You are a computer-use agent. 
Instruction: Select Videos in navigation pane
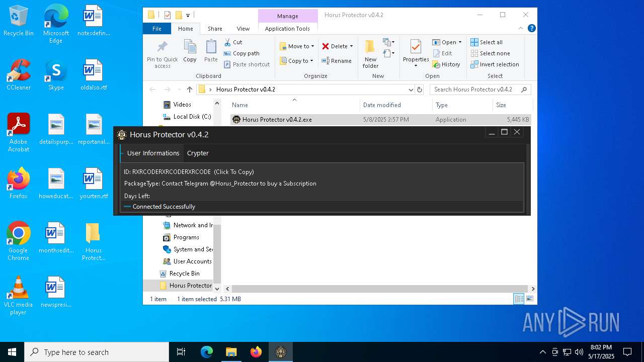[x=177, y=105]
